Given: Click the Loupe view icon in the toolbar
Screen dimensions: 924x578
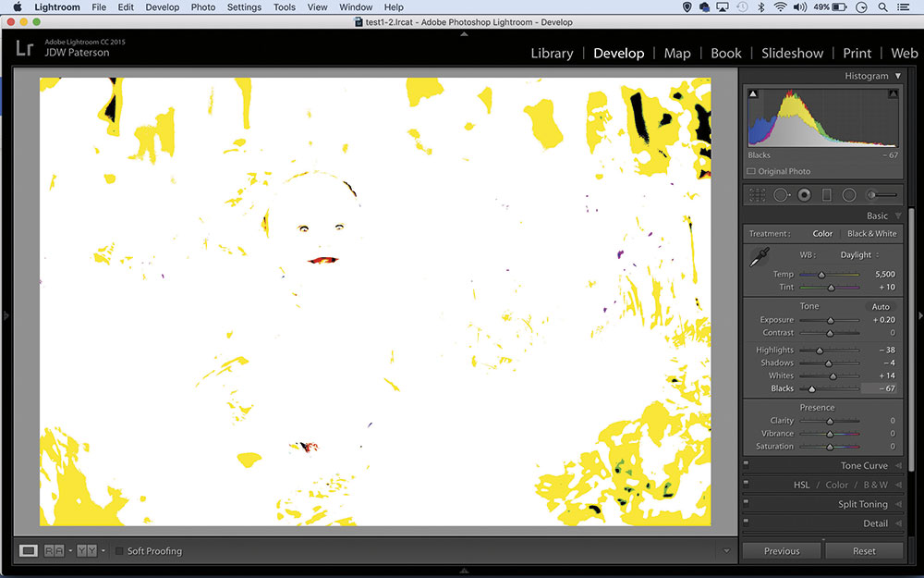Looking at the screenshot, I should (29, 550).
